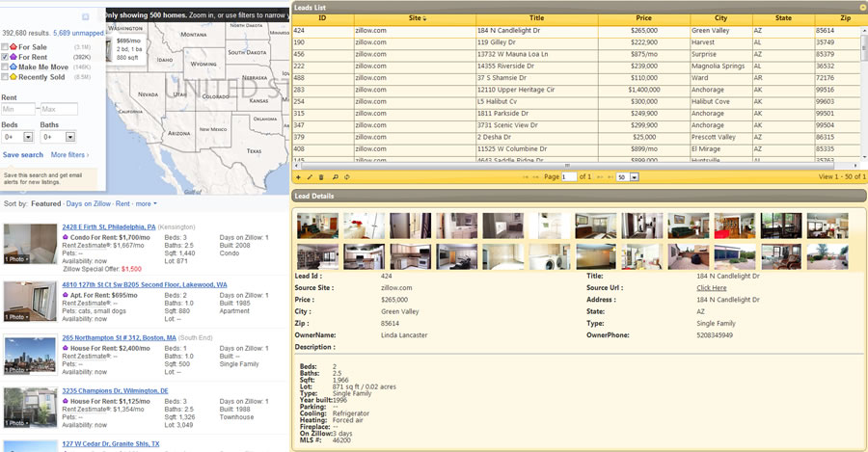Open washer and dryer photo thumbnail
Image resolution: width=868 pixels, height=452 pixels.
pos(549,256)
